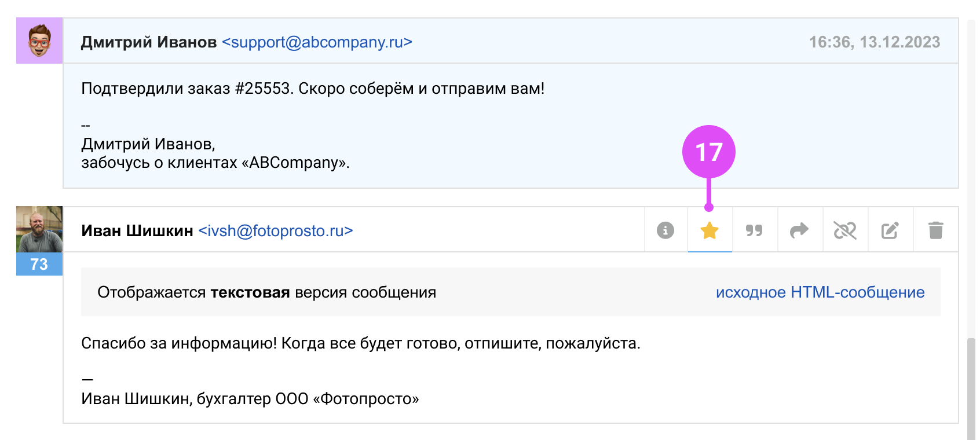Click the pink 17 marker bubble

click(708, 152)
